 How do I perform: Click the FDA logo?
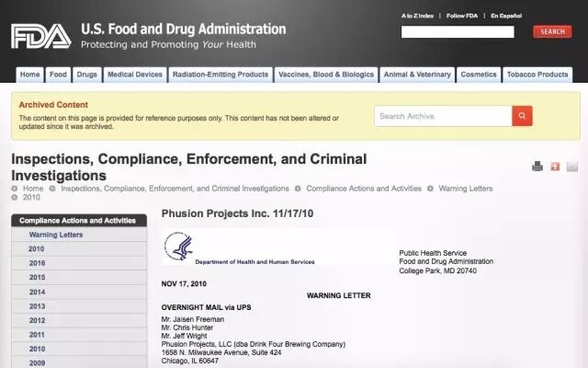40,37
